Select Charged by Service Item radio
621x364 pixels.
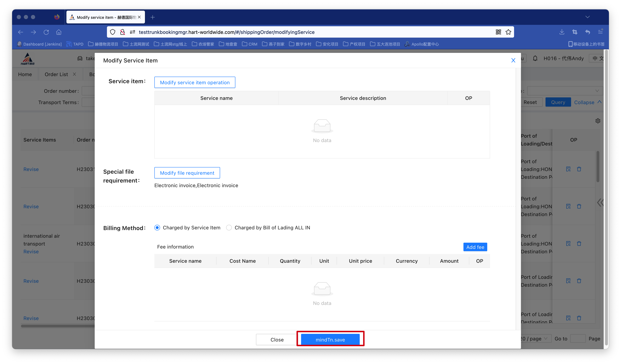click(x=157, y=228)
